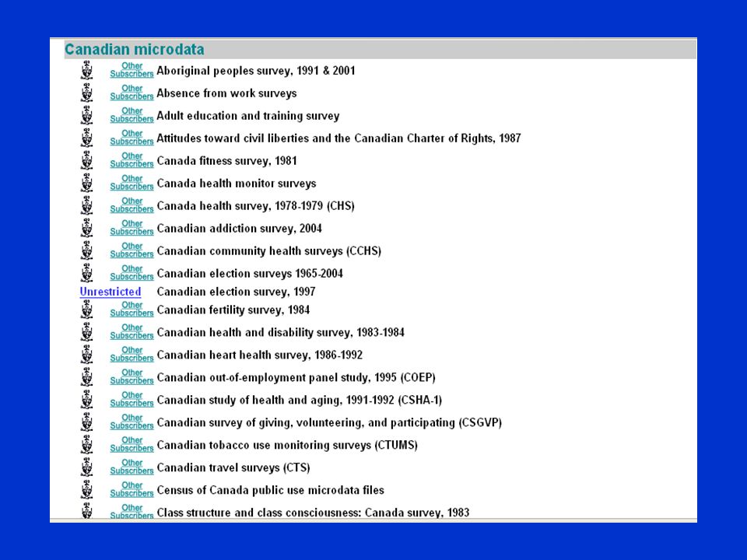
Task: Open Other Subscribers for Canadian heart health survey
Action: click(x=132, y=354)
